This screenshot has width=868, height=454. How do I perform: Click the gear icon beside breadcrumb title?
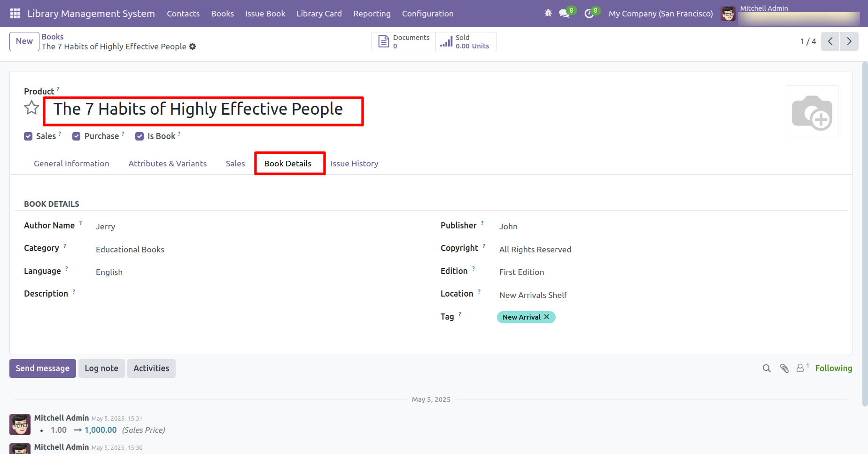[x=193, y=47]
